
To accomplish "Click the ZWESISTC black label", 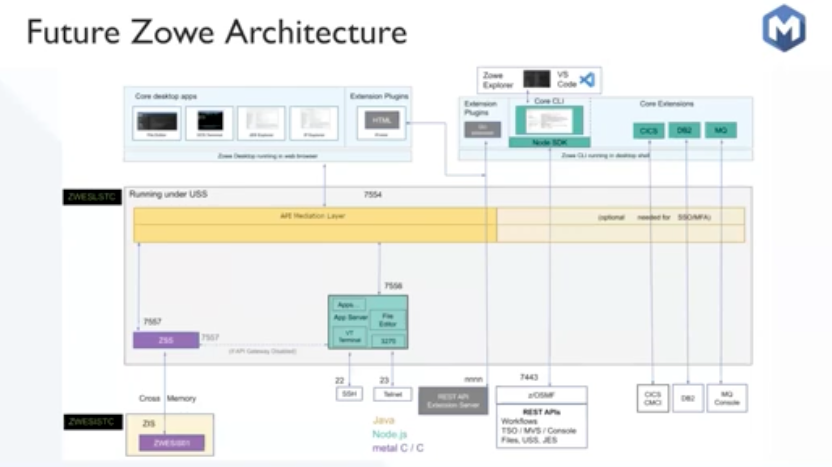I will 92,421.
